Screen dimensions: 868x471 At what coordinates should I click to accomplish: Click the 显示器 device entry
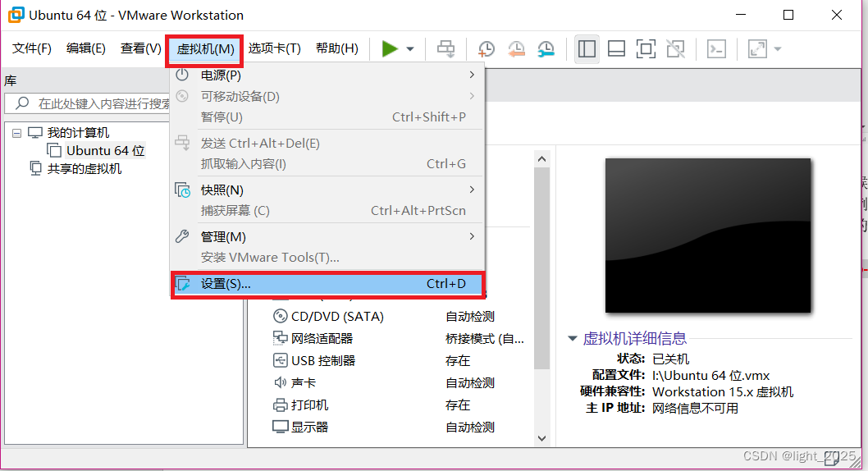click(x=309, y=428)
